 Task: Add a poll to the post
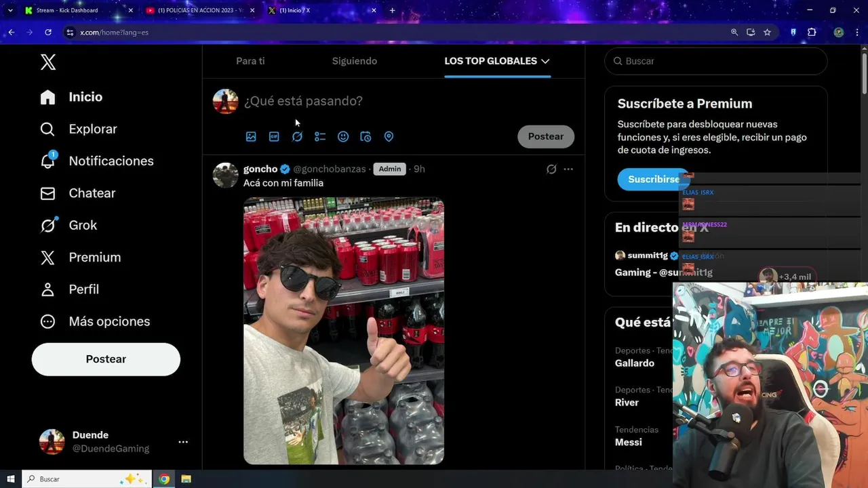(x=320, y=136)
